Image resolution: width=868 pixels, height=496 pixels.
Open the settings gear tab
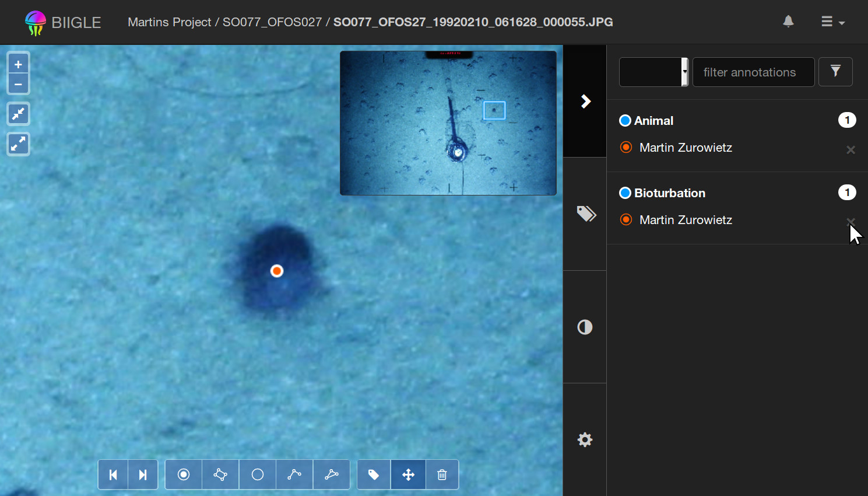585,439
